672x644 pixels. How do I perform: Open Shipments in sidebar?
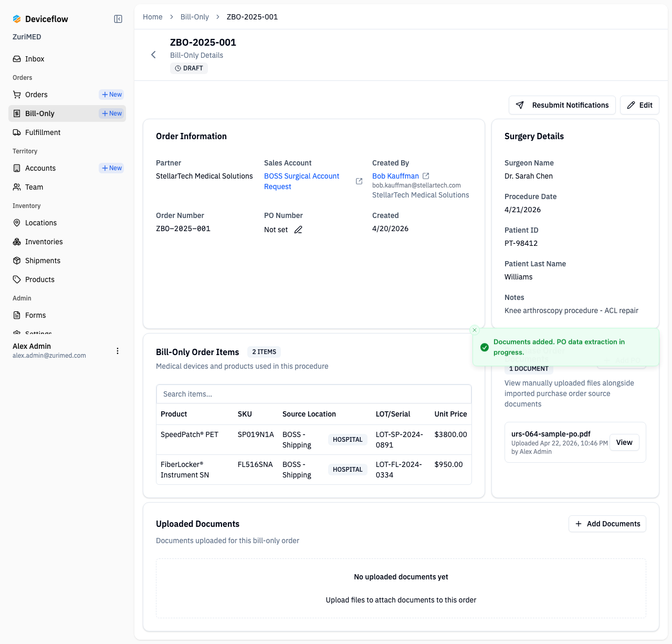point(67,261)
